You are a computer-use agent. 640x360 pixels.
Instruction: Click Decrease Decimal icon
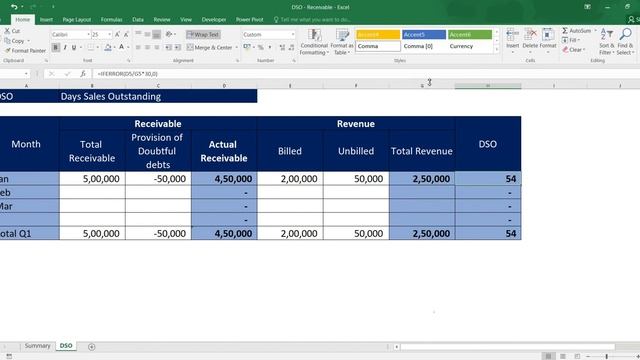(291, 48)
